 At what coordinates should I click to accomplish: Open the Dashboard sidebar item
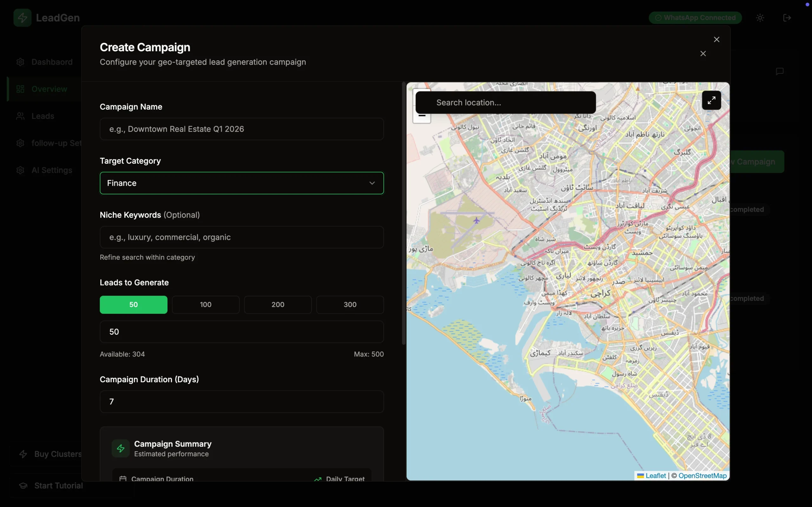[52, 62]
